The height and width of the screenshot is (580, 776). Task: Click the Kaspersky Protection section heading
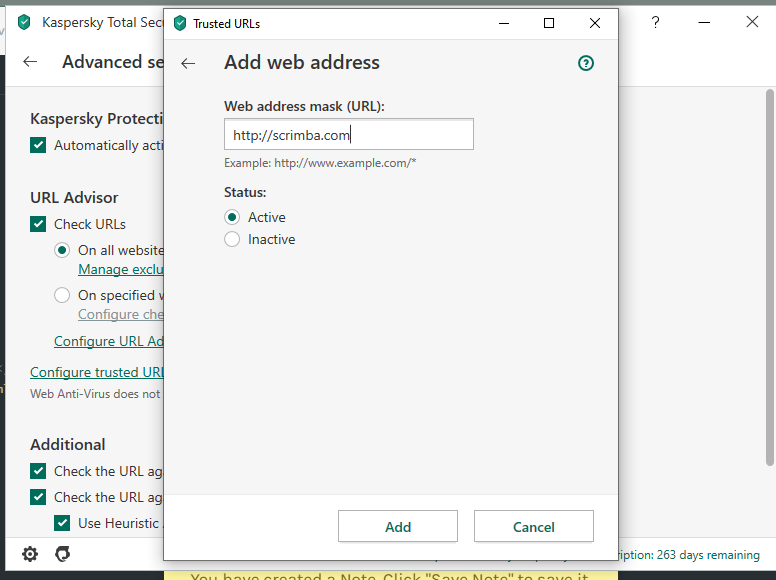tap(97, 119)
